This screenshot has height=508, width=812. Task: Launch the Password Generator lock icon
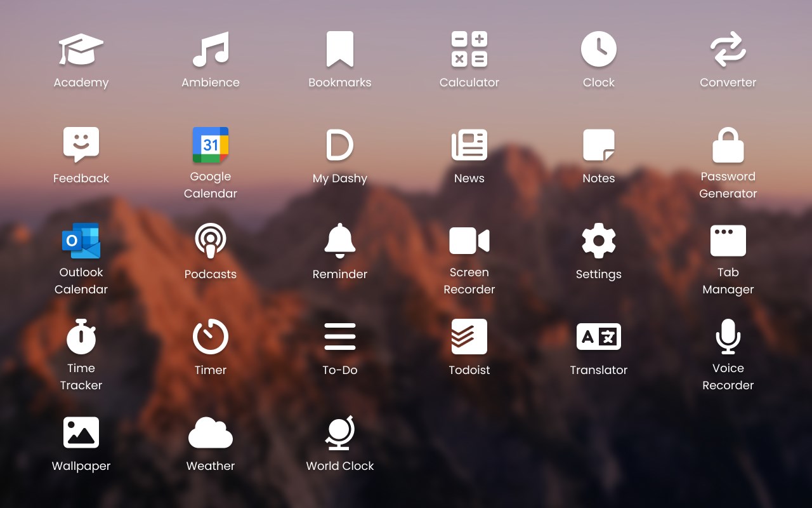tap(728, 145)
